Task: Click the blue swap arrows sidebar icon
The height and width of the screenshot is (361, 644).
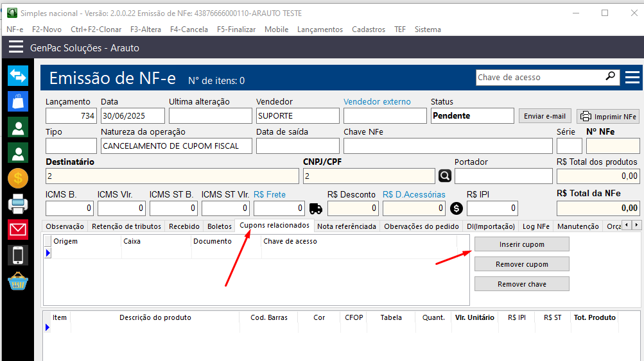Action: [17, 76]
